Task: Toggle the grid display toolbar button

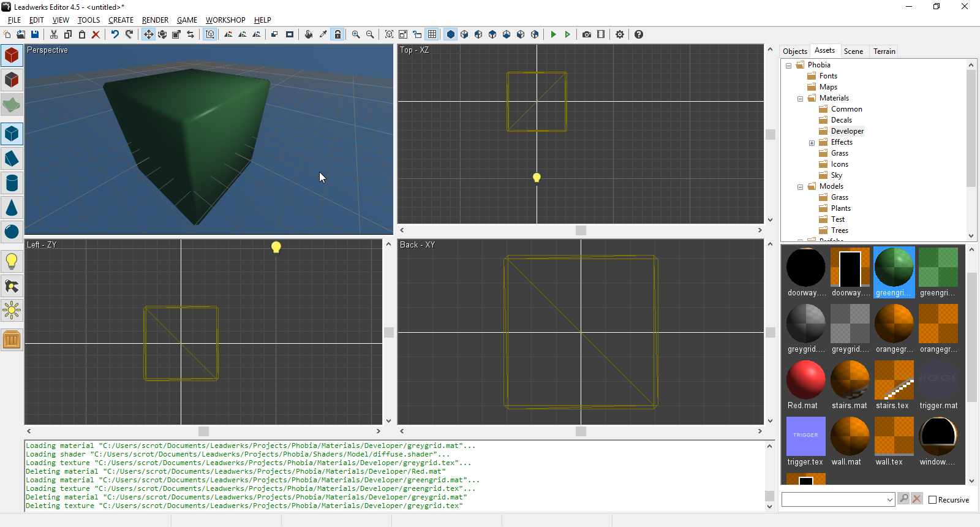Action: [x=432, y=34]
